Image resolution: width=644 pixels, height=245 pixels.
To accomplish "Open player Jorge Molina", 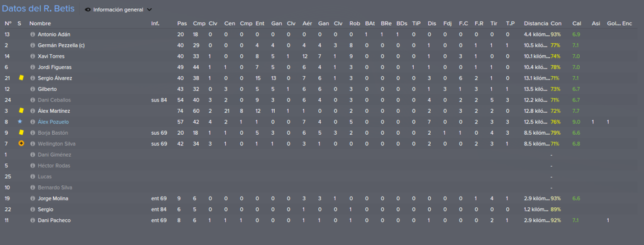I will [x=53, y=198].
